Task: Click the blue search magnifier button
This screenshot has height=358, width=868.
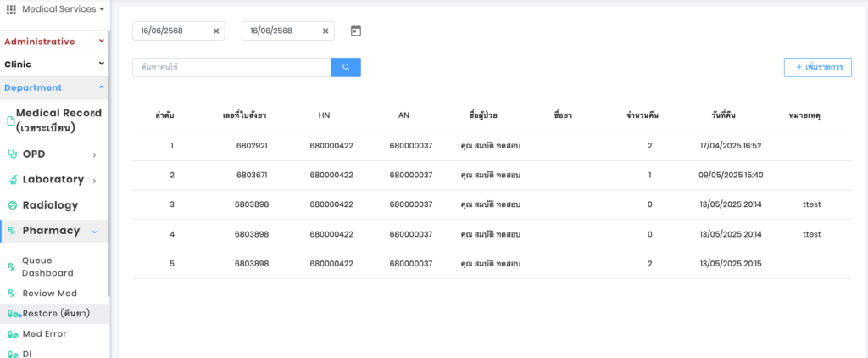Action: click(346, 67)
